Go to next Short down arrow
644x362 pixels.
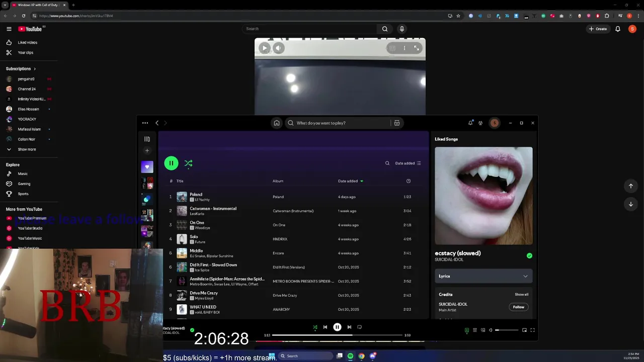pyautogui.click(x=631, y=204)
